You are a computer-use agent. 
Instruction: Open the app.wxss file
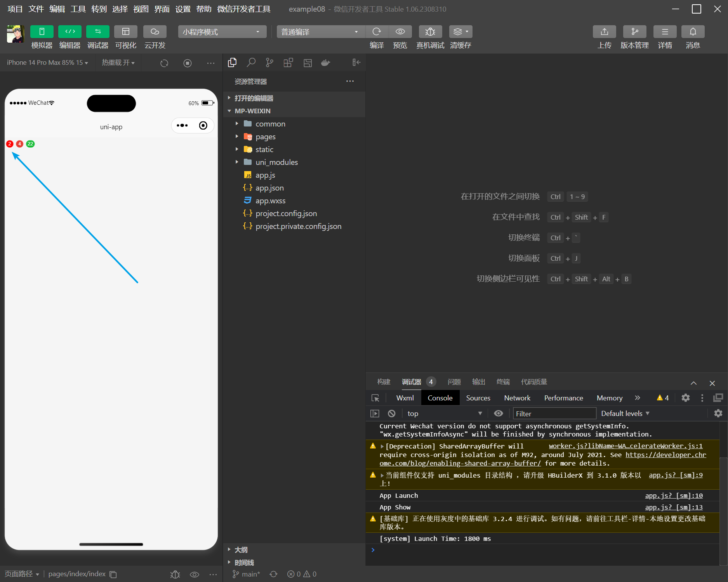pyautogui.click(x=294, y=201)
